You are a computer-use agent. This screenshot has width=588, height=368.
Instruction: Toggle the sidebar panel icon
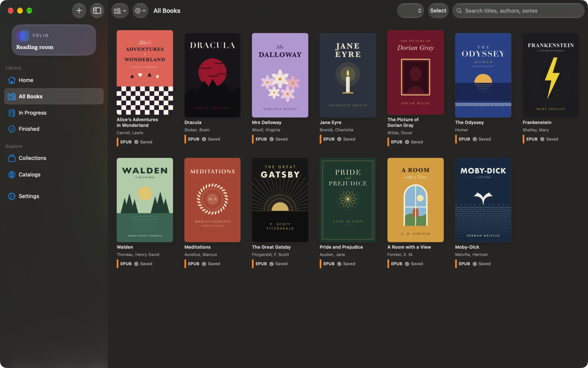click(97, 11)
